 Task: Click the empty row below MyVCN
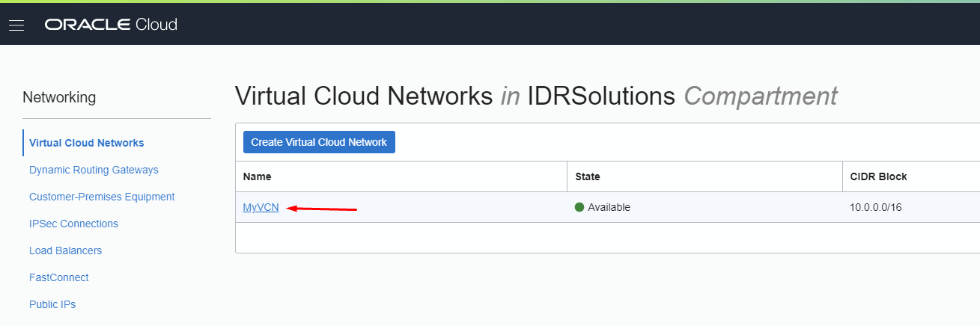pyautogui.click(x=606, y=237)
